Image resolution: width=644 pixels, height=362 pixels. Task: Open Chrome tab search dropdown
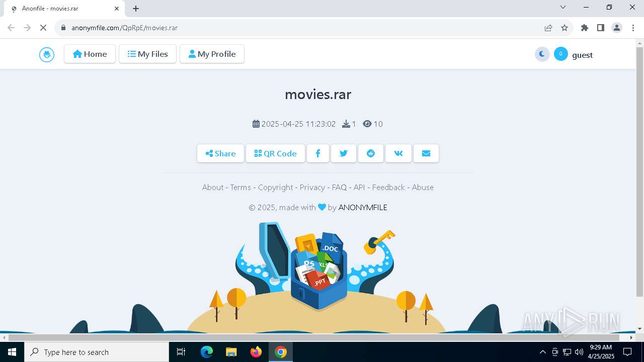coord(563,7)
